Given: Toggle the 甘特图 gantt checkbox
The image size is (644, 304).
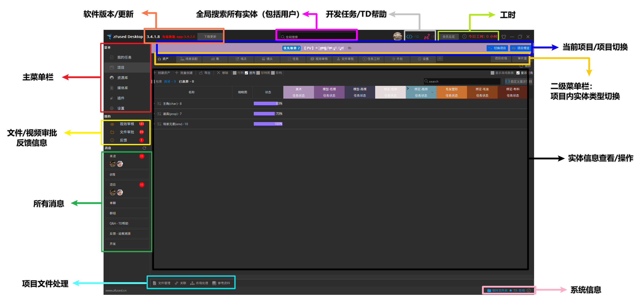Looking at the screenshot, I should (258, 73).
